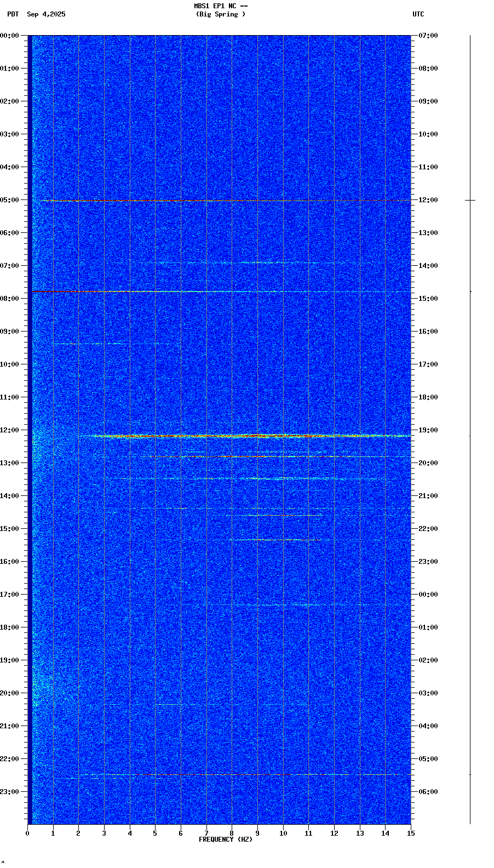The height and width of the screenshot is (868, 494).
Task: Click the UTC 15:00 time label
Action: pyautogui.click(x=428, y=299)
